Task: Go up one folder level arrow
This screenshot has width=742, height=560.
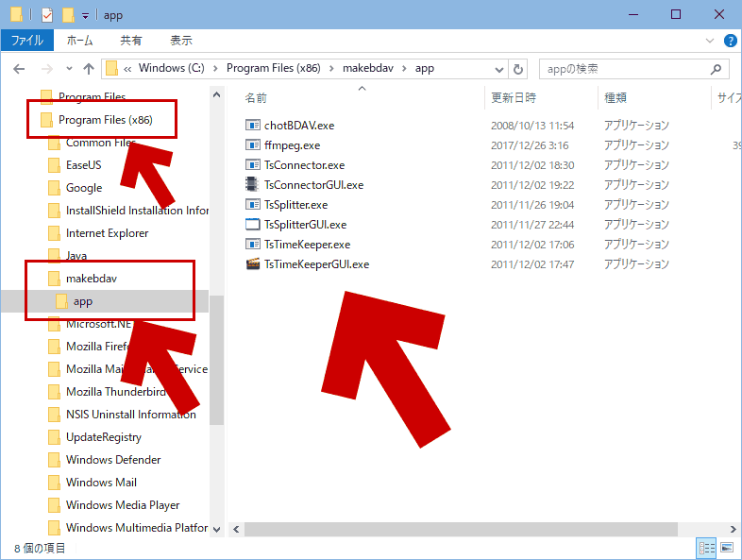Action: point(89,69)
